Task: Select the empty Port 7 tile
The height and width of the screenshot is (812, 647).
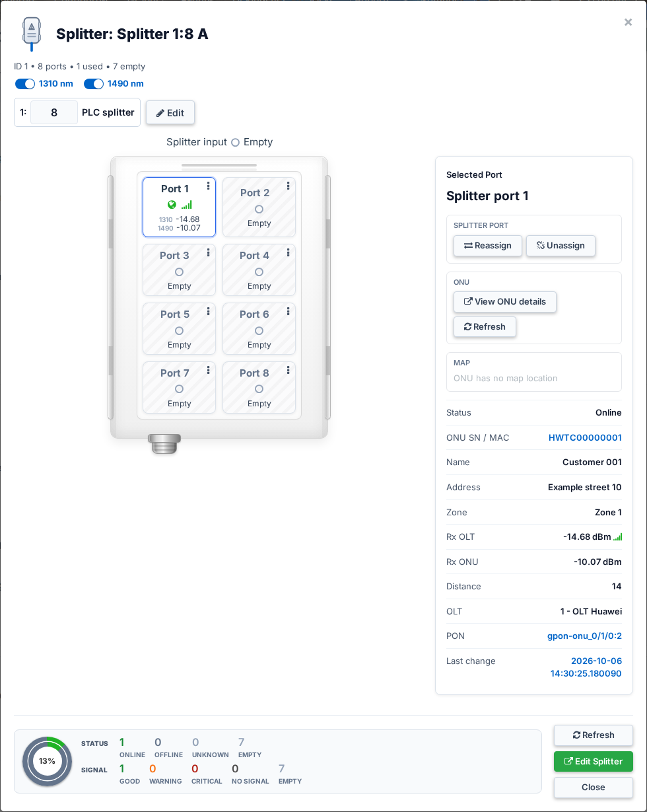Action: pos(179,388)
